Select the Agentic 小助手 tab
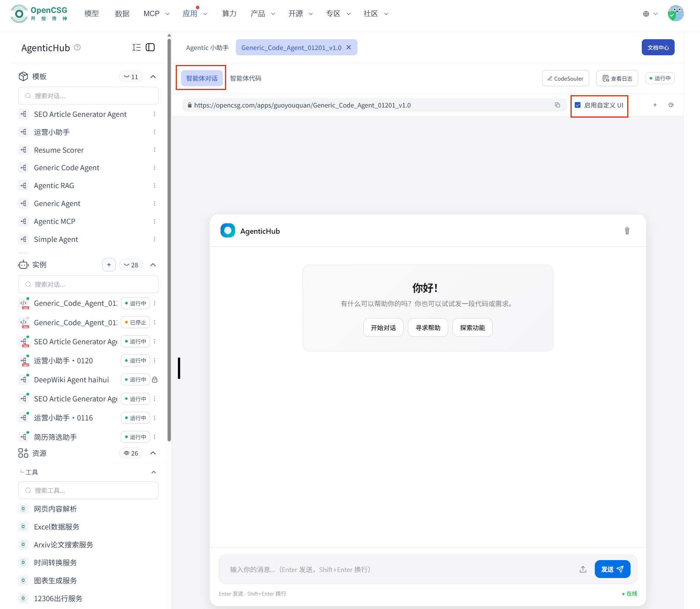700x609 pixels. pos(207,48)
